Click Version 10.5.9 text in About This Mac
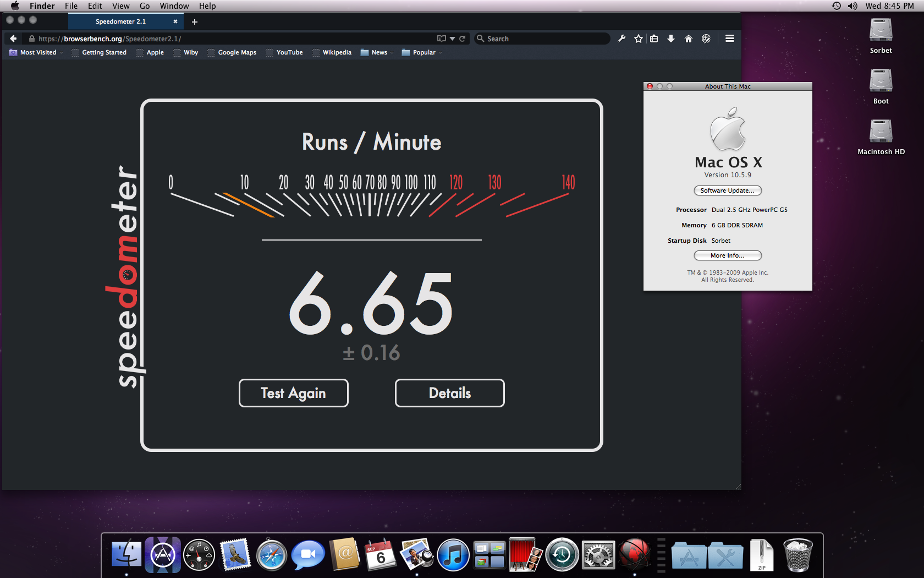The image size is (924, 578). click(x=728, y=175)
